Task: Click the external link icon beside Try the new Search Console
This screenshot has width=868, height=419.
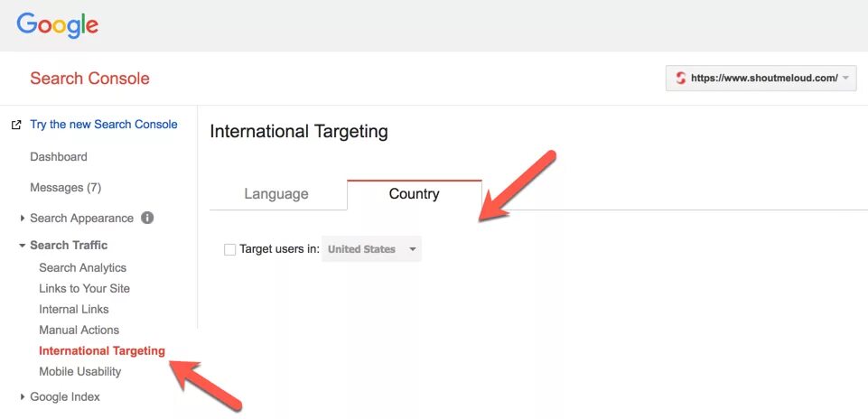Action: click(16, 126)
